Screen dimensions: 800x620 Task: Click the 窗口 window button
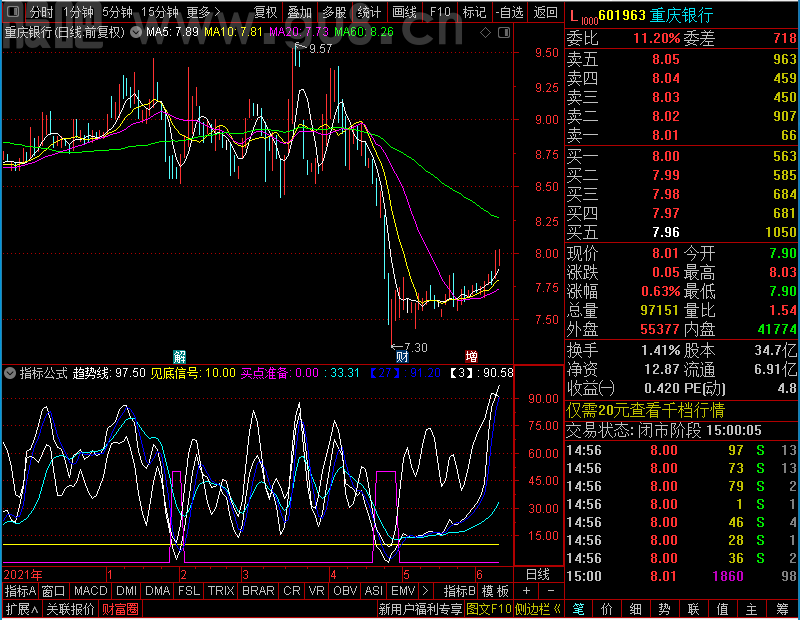click(x=54, y=591)
